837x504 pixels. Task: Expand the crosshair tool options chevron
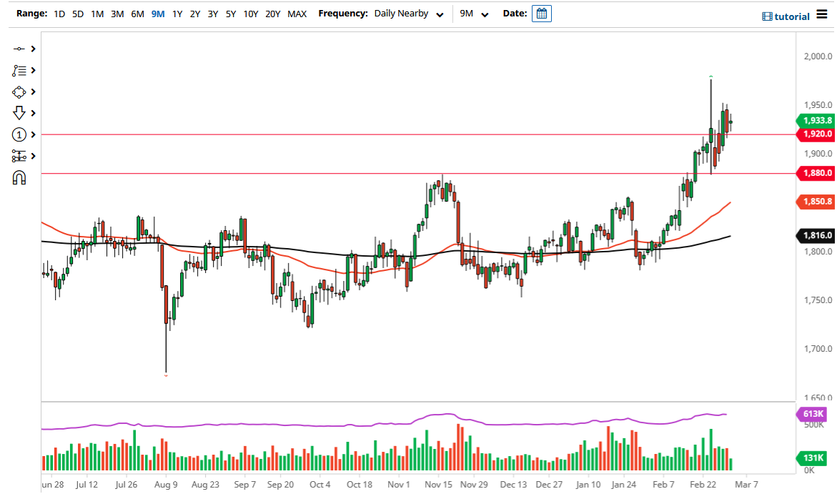[33, 49]
